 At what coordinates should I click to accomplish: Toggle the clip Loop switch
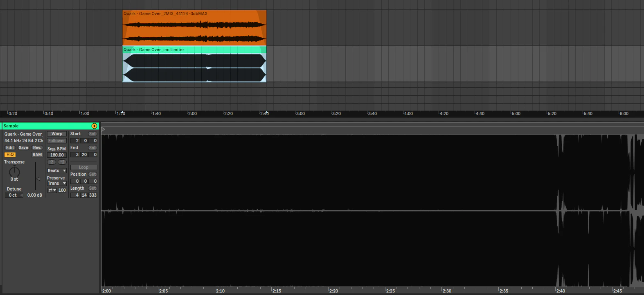(83, 167)
